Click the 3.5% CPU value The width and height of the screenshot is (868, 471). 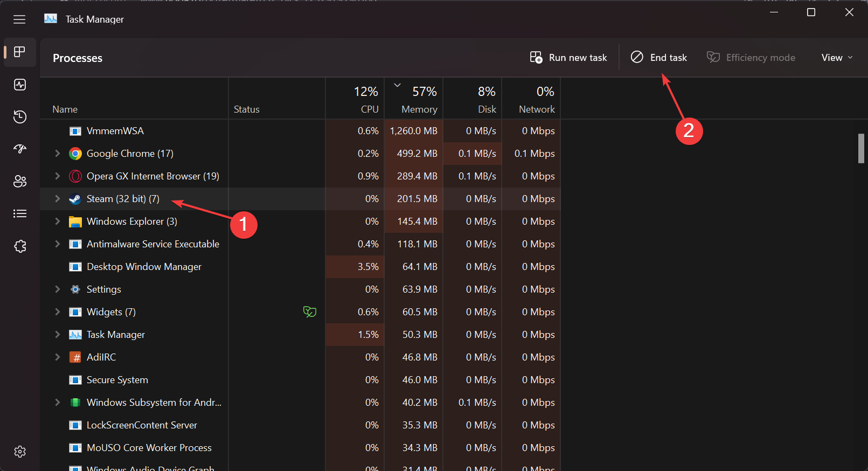(x=368, y=267)
